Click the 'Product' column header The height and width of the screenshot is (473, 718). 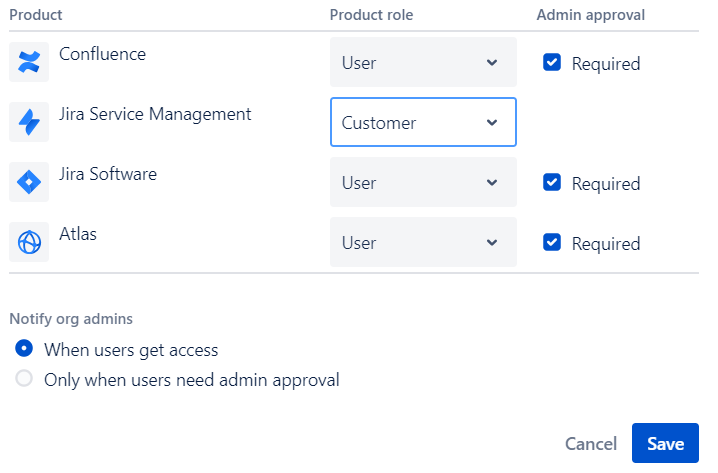pos(36,15)
